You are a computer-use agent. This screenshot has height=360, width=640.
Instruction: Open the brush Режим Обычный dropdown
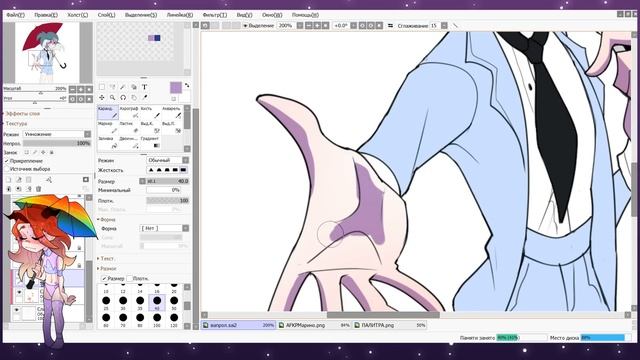point(167,160)
